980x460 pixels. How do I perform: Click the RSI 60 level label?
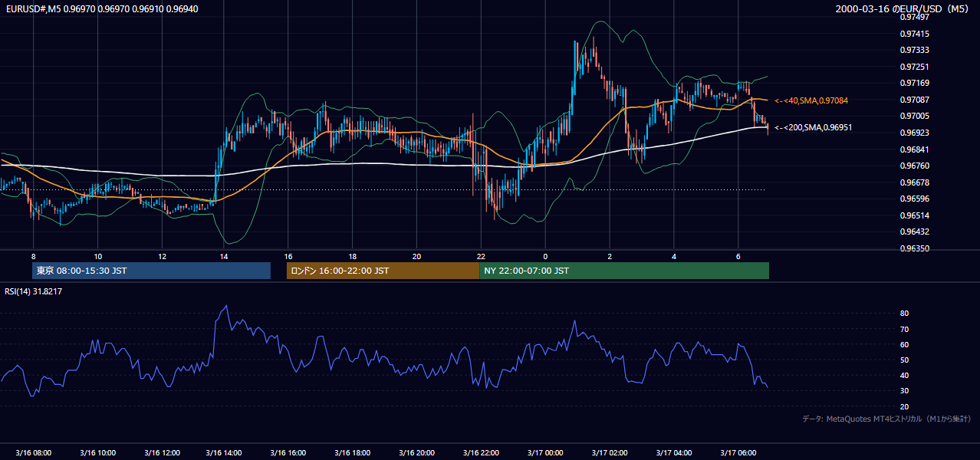pyautogui.click(x=904, y=344)
